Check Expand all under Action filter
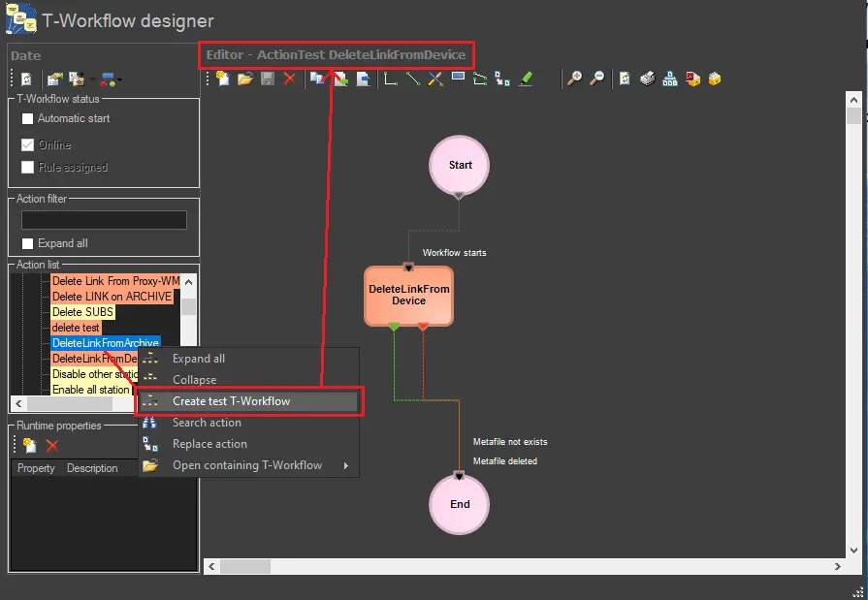This screenshot has width=868, height=600. coord(28,243)
